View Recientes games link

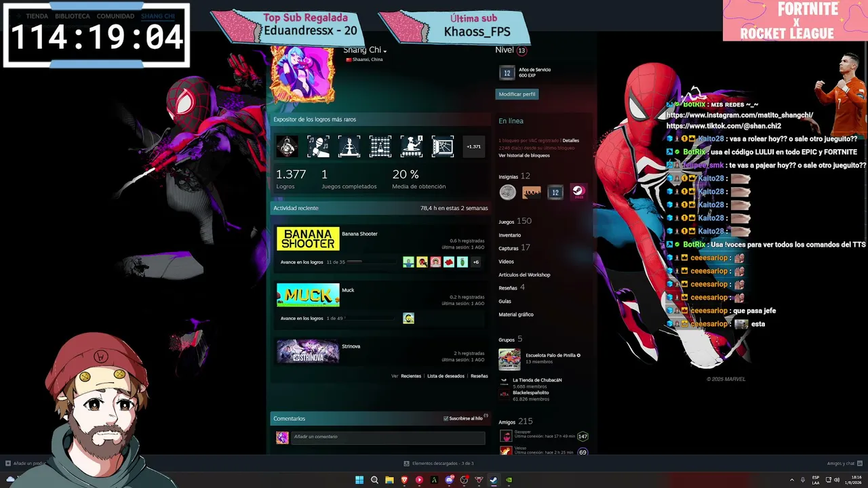coord(411,376)
